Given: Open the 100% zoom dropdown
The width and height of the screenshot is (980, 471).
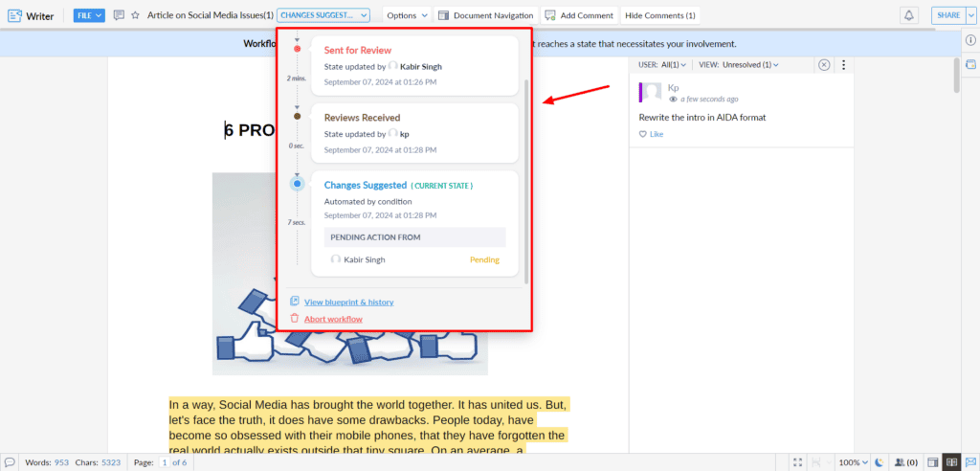Looking at the screenshot, I should 853,463.
